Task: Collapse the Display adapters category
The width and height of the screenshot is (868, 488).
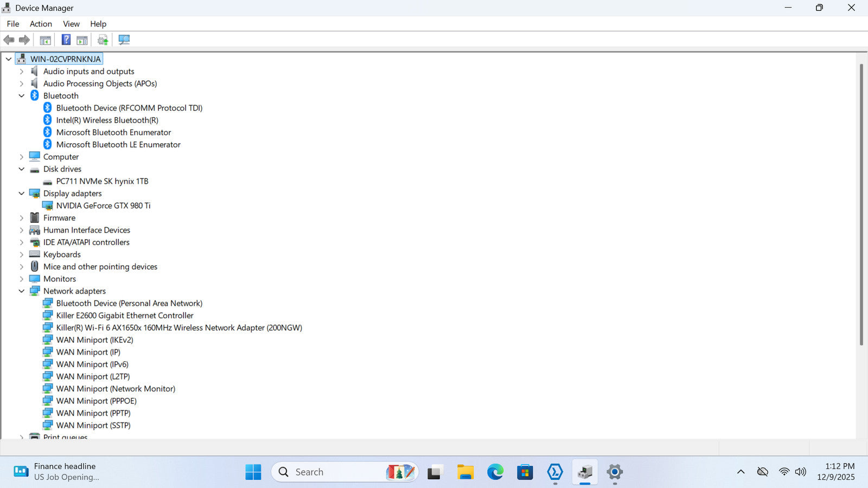Action: [x=22, y=194]
